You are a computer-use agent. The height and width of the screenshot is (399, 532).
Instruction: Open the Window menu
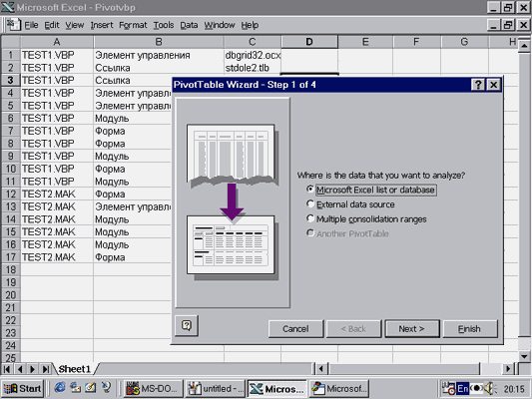click(220, 25)
